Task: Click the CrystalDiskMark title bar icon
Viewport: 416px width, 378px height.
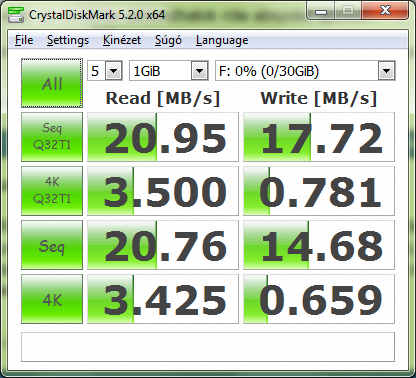Action: pos(16,14)
